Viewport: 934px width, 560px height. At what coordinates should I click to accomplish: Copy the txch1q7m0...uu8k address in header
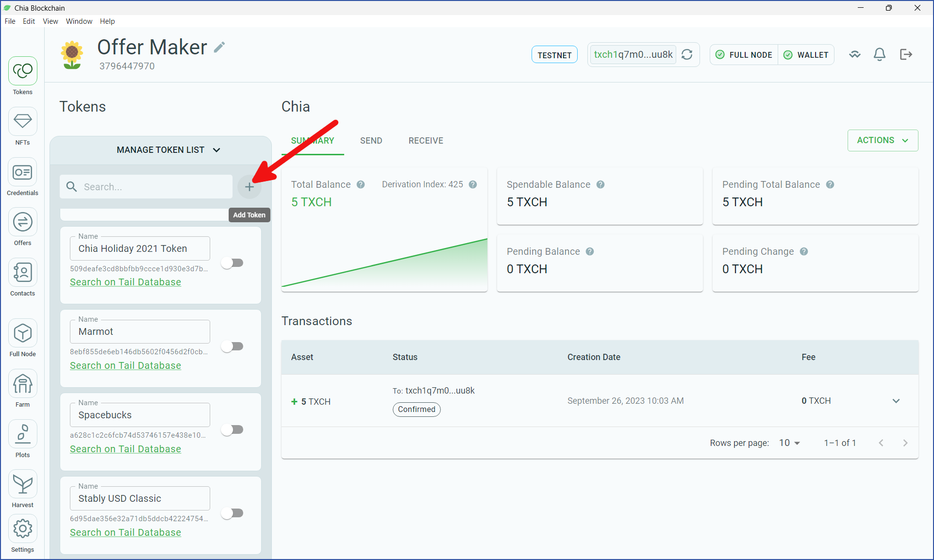[633, 54]
